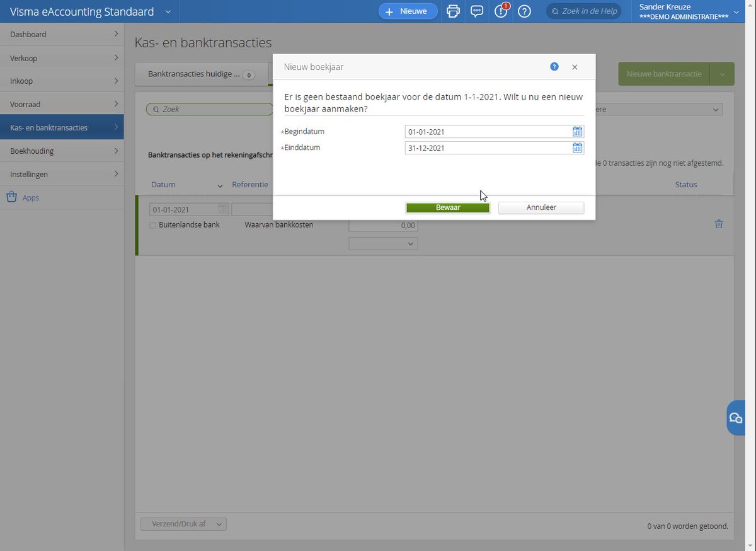
Task: Open the chat messages icon in header
Action: click(477, 11)
